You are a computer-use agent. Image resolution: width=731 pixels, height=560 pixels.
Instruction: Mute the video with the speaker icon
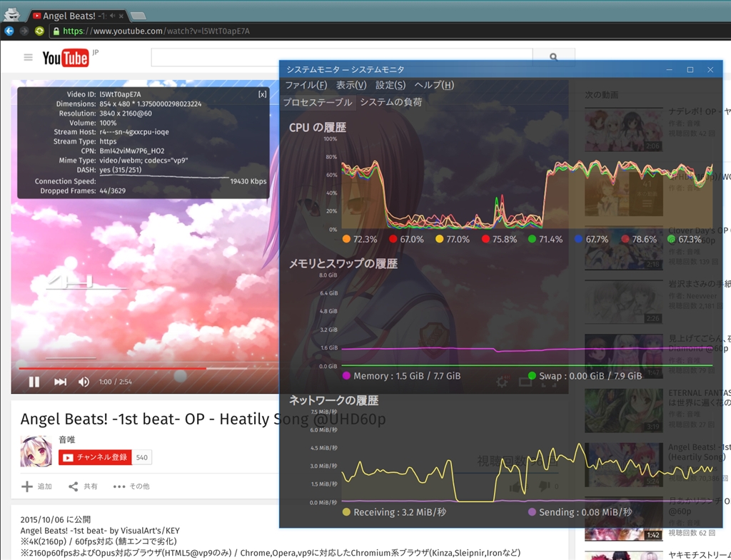tap(84, 382)
